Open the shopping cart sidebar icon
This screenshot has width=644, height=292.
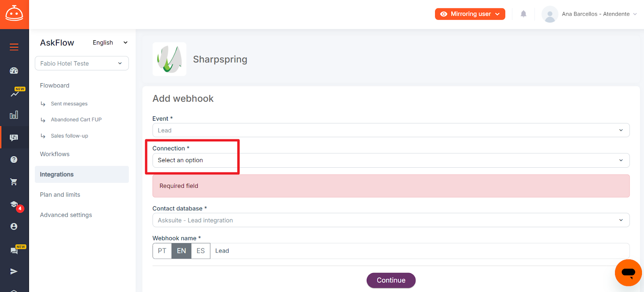click(14, 182)
